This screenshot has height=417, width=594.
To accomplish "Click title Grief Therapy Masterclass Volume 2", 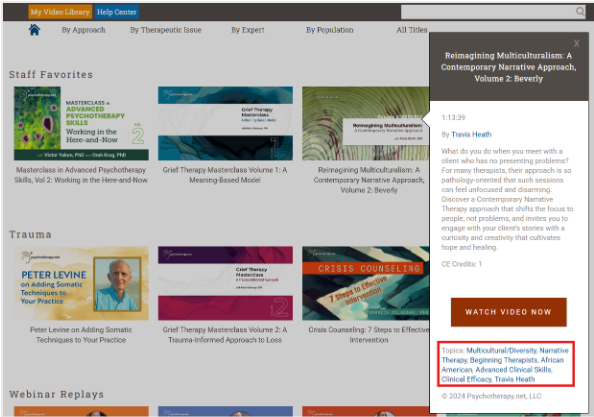I will click(x=225, y=335).
